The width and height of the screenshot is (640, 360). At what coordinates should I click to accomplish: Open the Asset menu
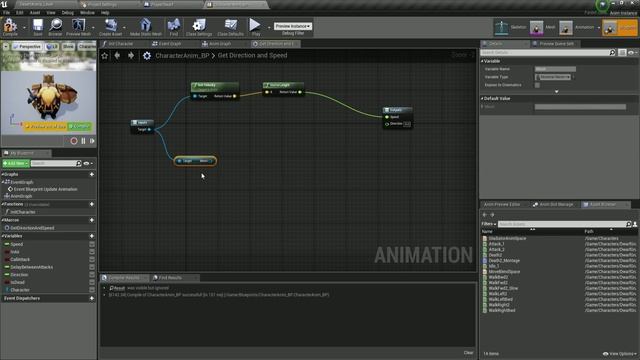tap(35, 13)
